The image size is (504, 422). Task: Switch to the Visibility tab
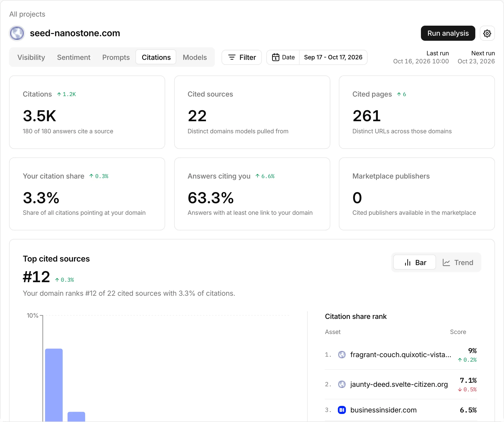[31, 57]
